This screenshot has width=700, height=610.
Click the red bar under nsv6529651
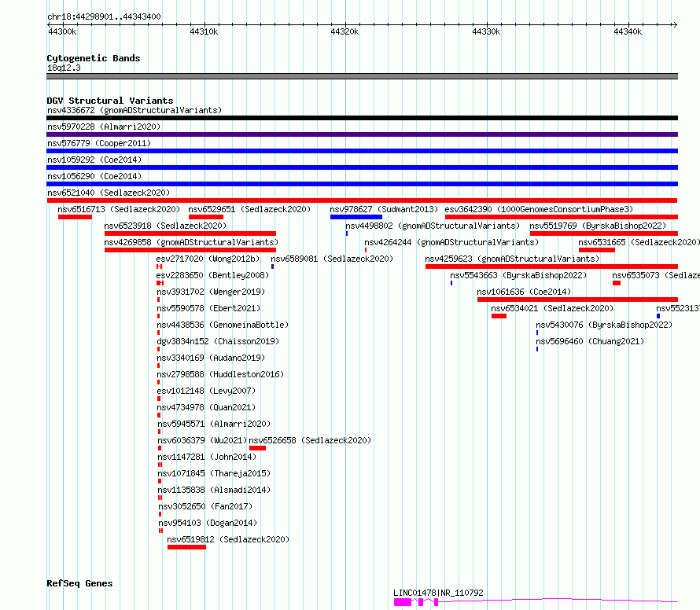coord(206,217)
